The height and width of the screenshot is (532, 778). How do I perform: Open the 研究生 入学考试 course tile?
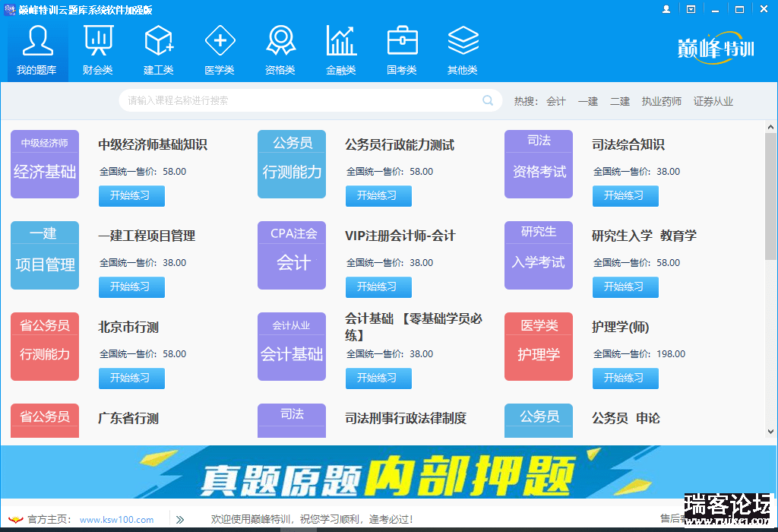539,255
